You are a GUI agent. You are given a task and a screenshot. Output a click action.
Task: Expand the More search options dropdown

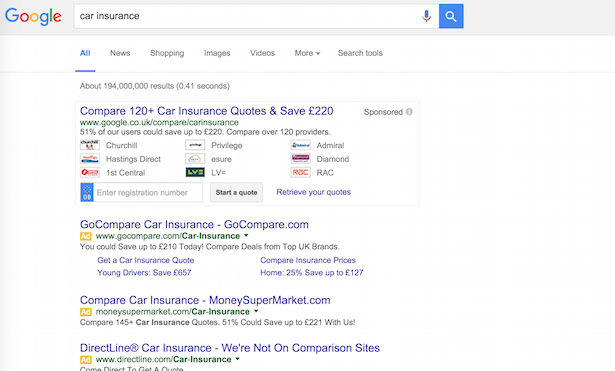pos(307,53)
